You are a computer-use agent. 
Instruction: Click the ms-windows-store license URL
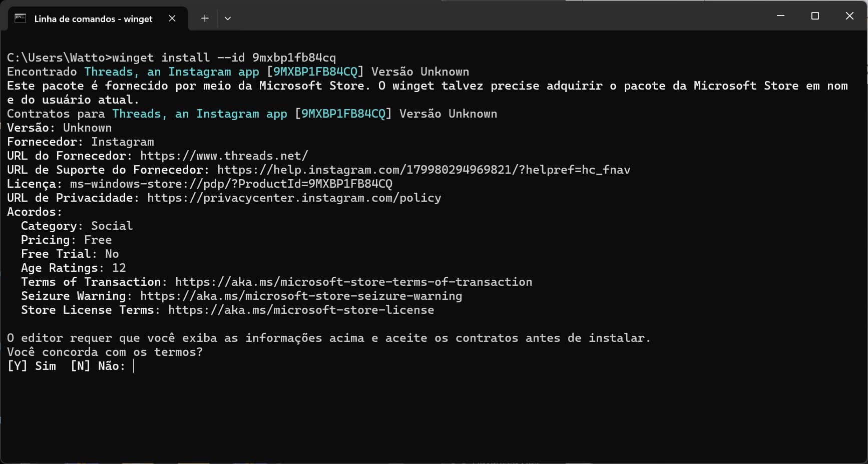[231, 184]
